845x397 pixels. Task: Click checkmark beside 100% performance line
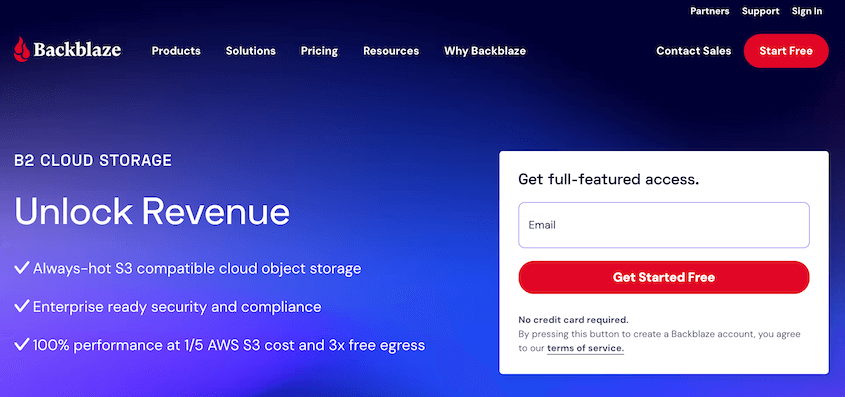[x=22, y=345]
